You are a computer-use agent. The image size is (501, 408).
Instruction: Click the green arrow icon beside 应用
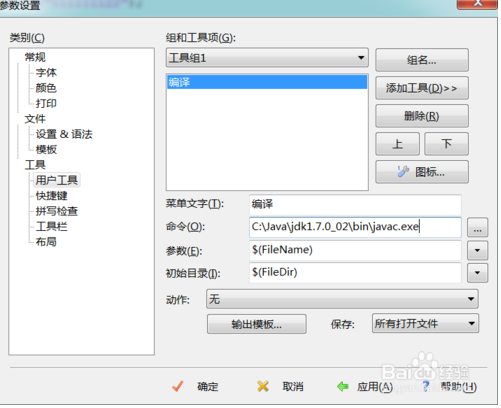[x=343, y=386]
